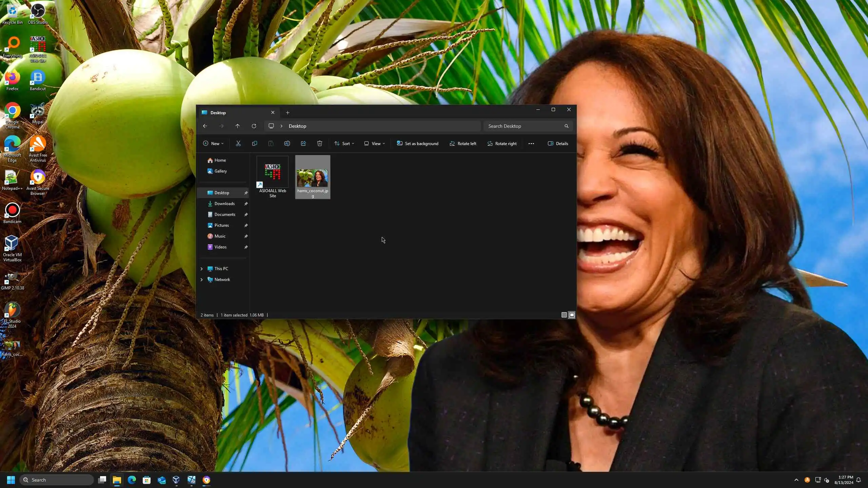This screenshot has width=868, height=488.
Task: Switch to details list view
Action: tap(564, 315)
